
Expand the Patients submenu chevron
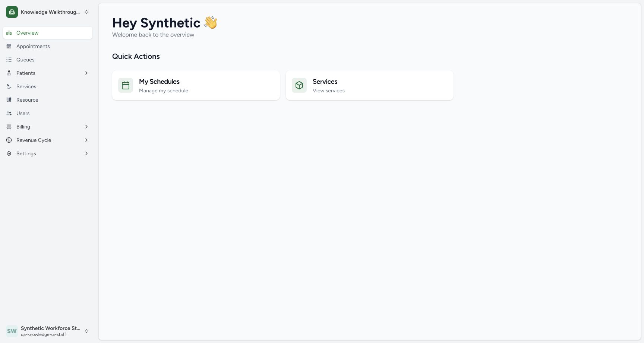tap(86, 73)
